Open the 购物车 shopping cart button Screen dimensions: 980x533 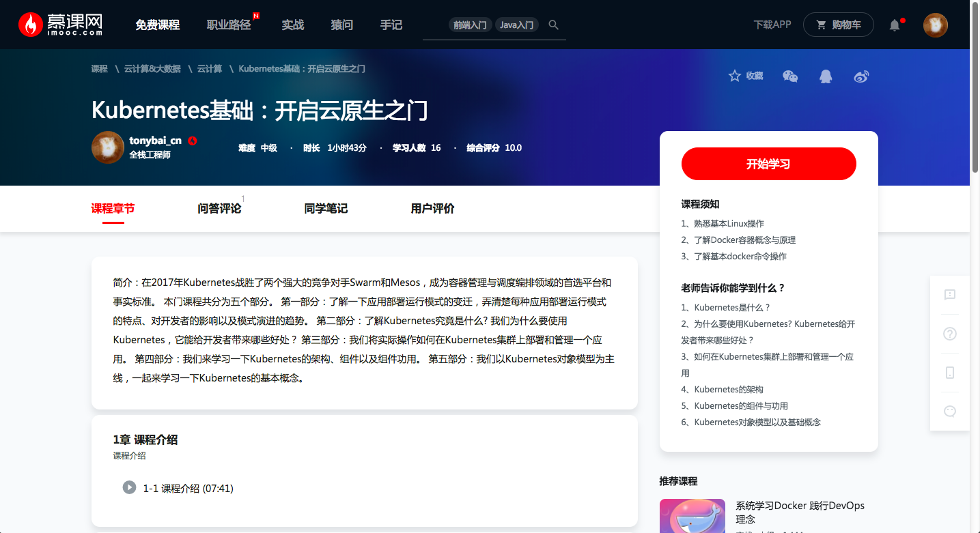tap(838, 25)
